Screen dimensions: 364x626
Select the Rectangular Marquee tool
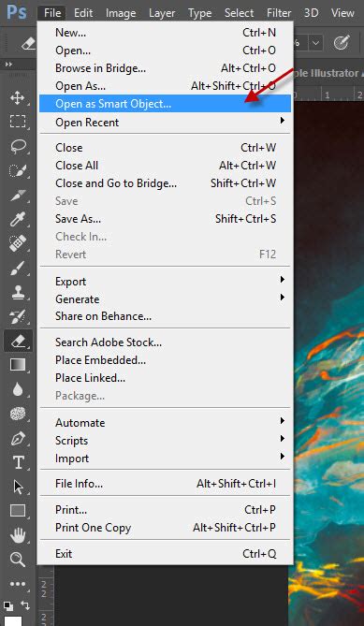point(18,122)
